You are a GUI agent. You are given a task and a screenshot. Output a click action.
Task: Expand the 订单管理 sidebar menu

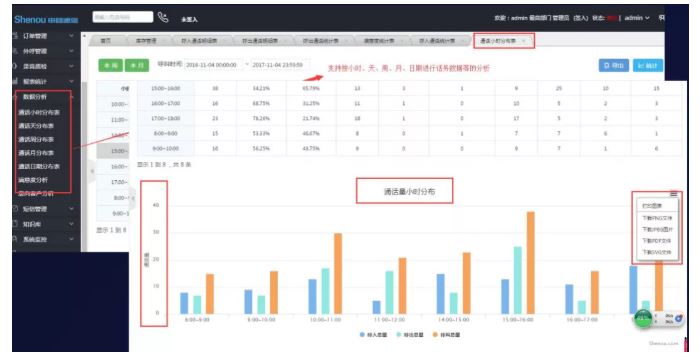point(43,36)
